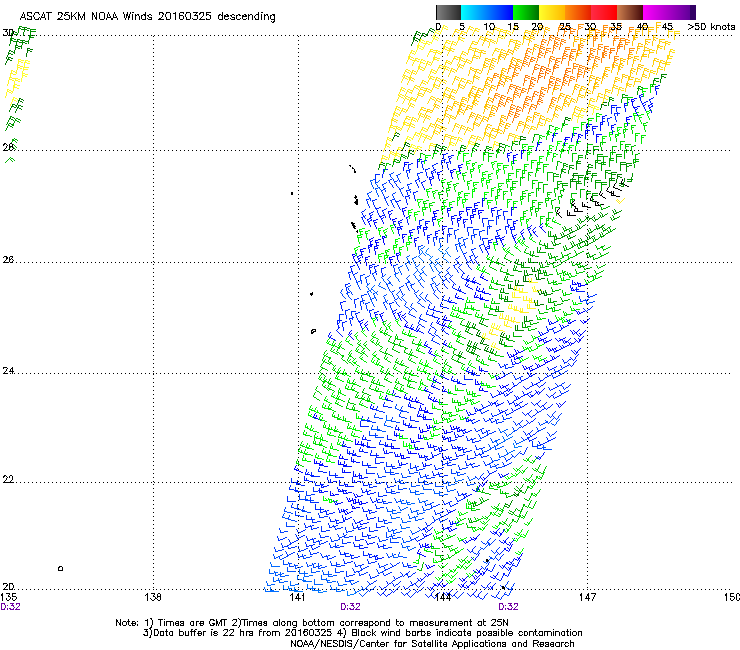740x650 pixels.
Task: Click the '>50 knots' legend label
Action: [711, 27]
